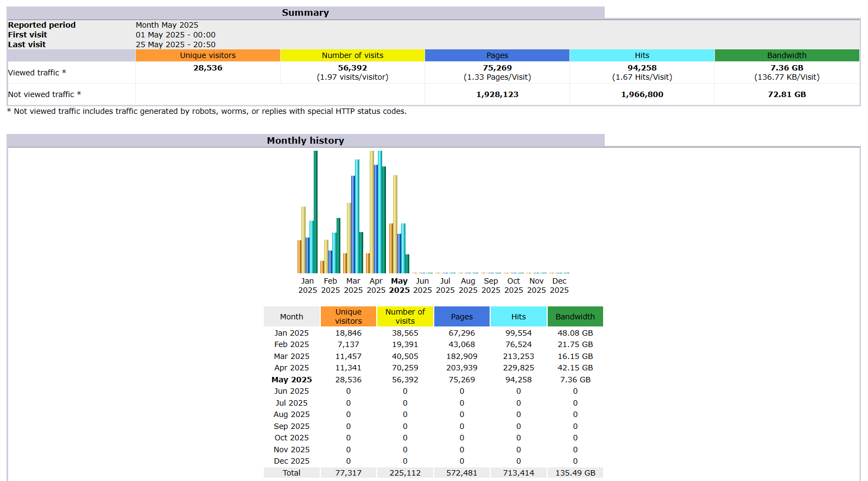This screenshot has height=481, width=868.
Task: Click green Bandwidth header in Summary
Action: click(x=787, y=55)
